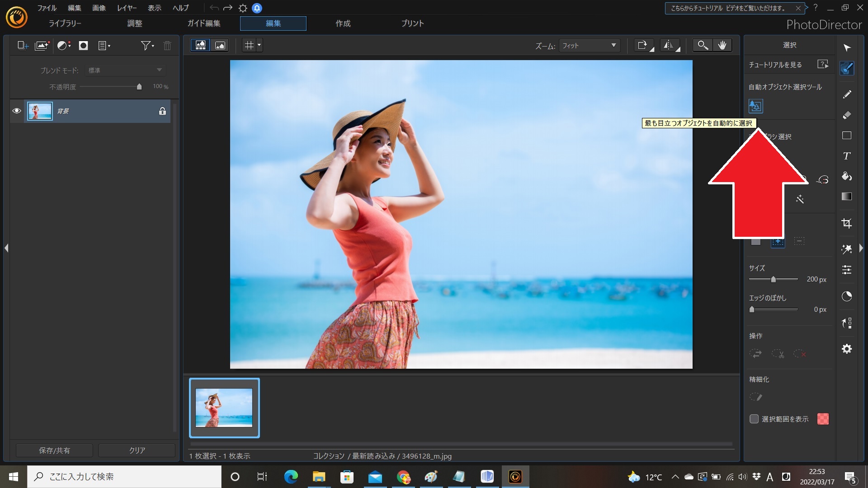Activate the hand pan tool

tap(722, 45)
